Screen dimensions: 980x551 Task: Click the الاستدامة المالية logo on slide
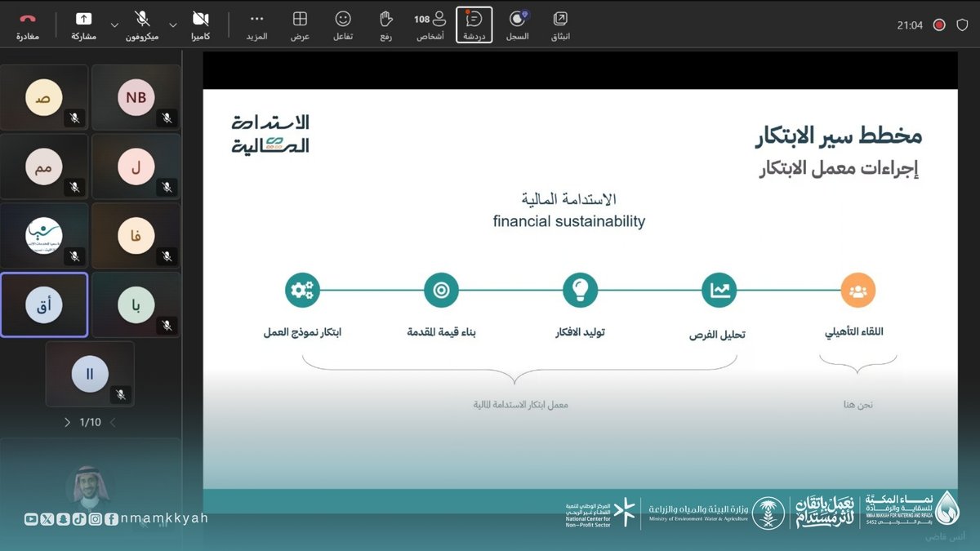[x=270, y=134]
